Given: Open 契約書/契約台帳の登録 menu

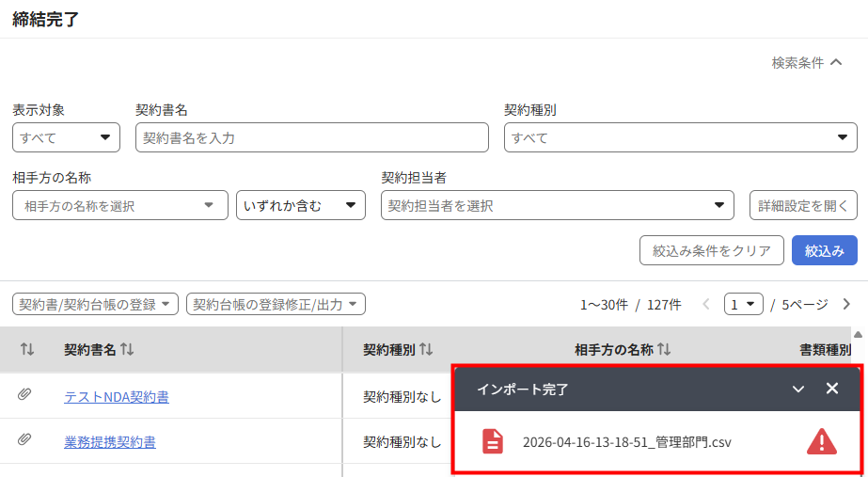Looking at the screenshot, I should 95,304.
